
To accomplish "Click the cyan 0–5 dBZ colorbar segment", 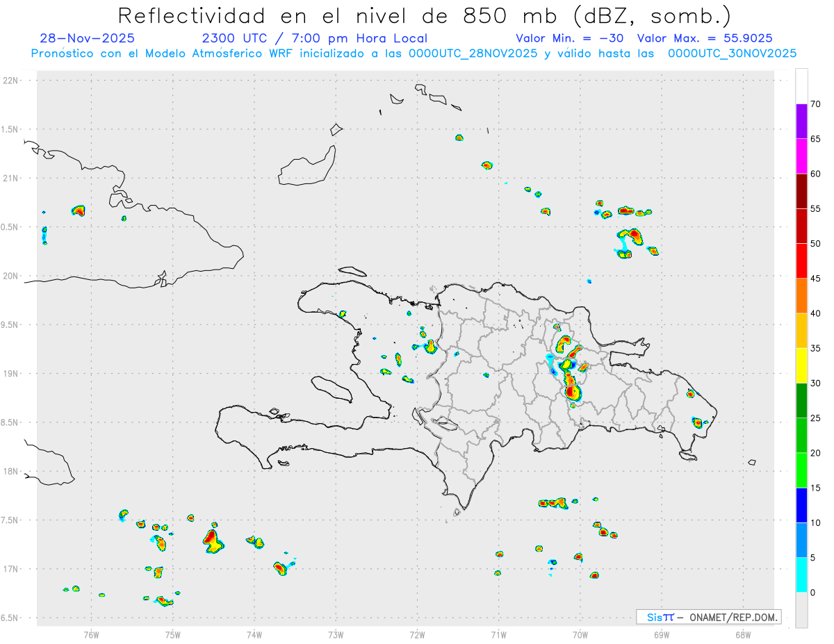I will pos(801,575).
